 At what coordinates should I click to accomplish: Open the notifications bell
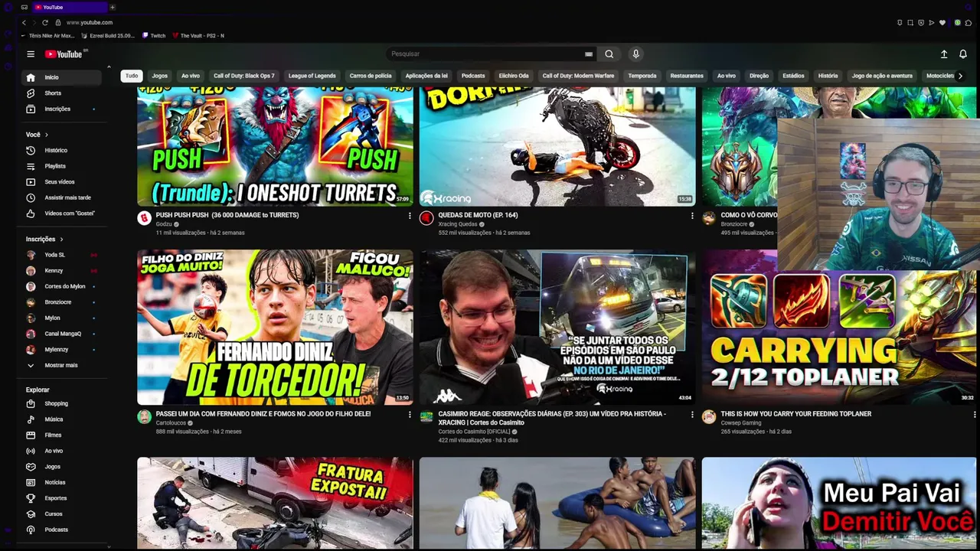(x=963, y=54)
